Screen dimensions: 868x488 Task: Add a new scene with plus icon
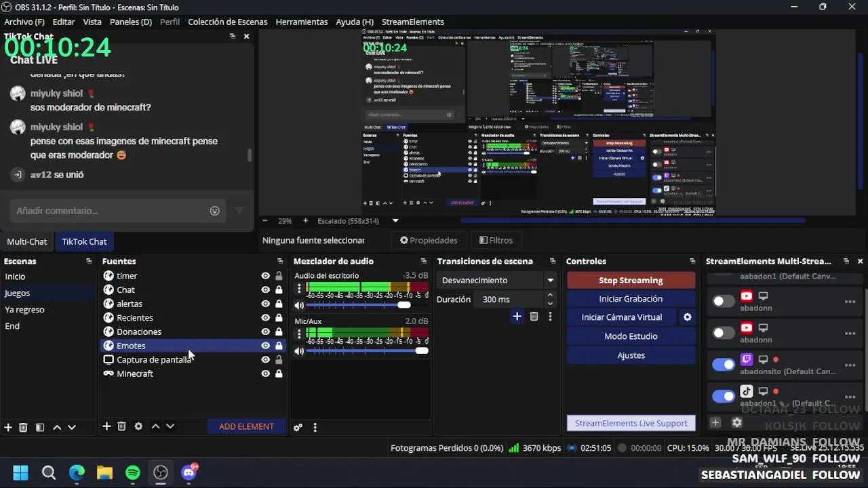pyautogui.click(x=8, y=427)
